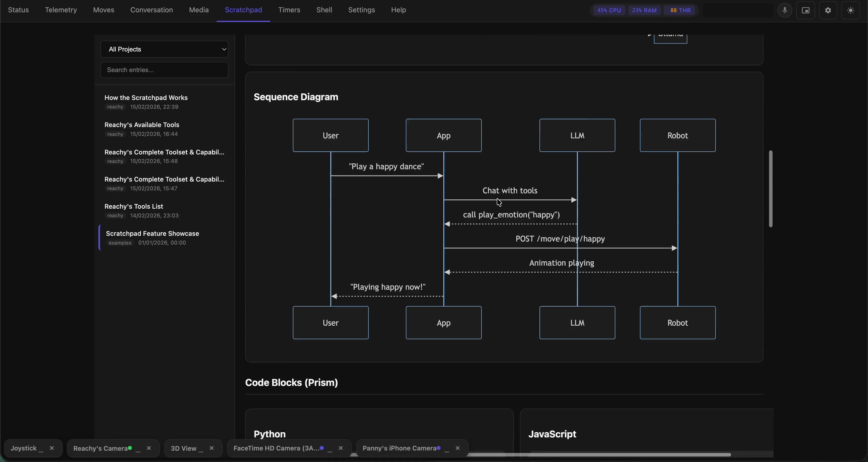This screenshot has width=868, height=462.
Task: Click the vertical scrollbar of scratchpad content
Action: (770, 189)
